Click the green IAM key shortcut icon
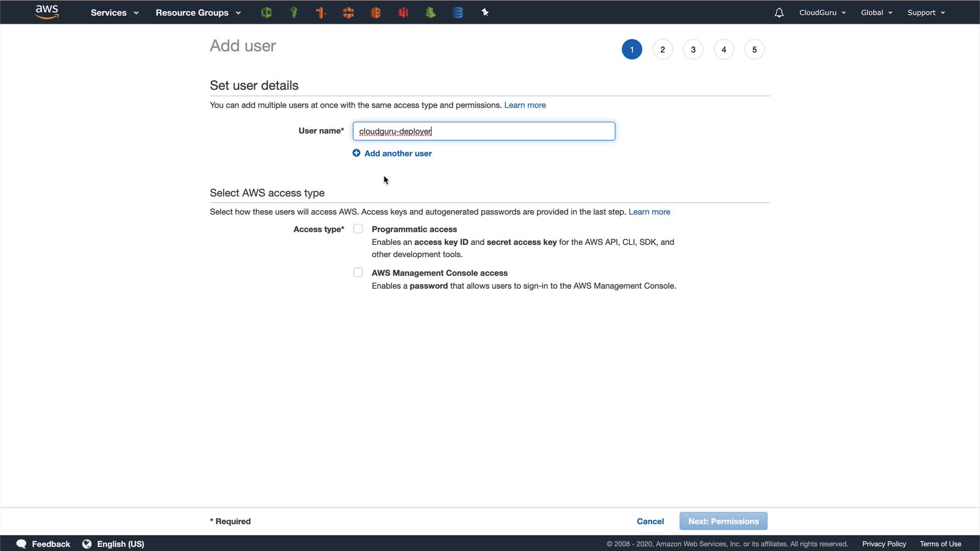Viewport: 980px width, 551px height. tap(293, 13)
